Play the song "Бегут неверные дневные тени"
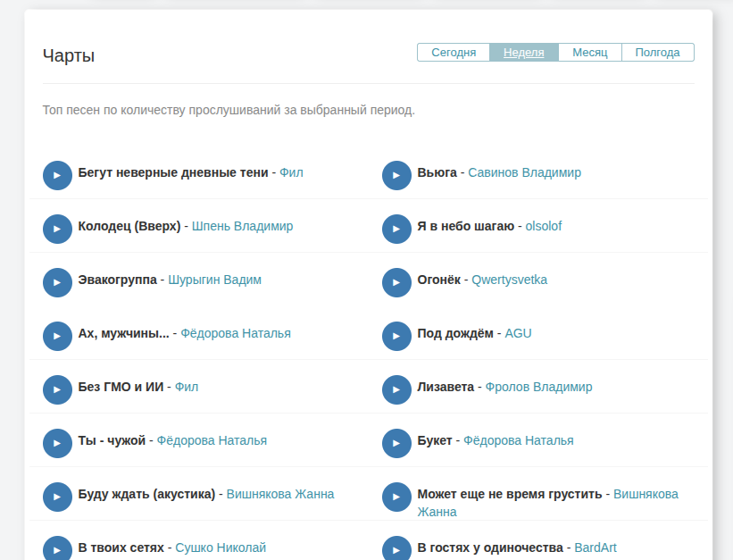Image resolution: width=733 pixels, height=560 pixels. pos(57,175)
